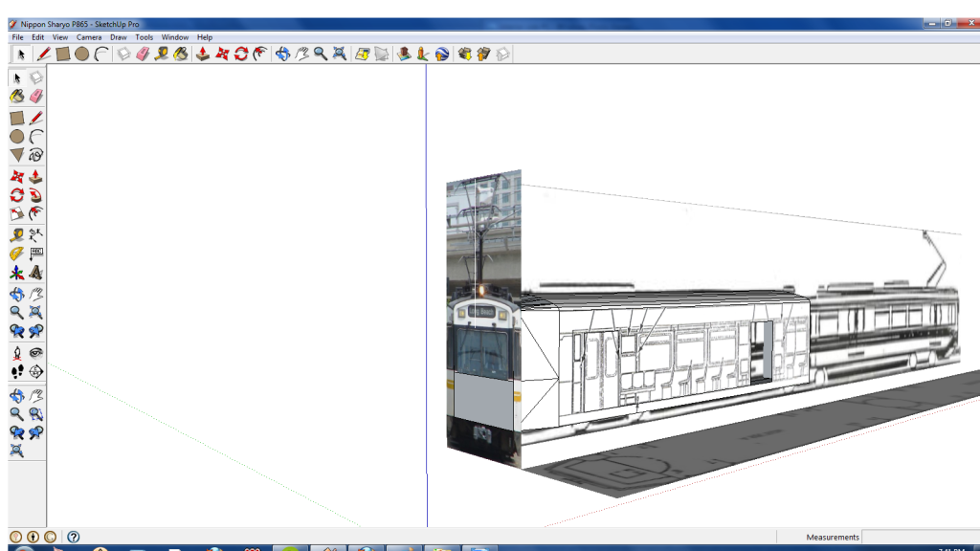This screenshot has width=980, height=551.
Task: Click the Position Camera tool
Action: point(17,353)
